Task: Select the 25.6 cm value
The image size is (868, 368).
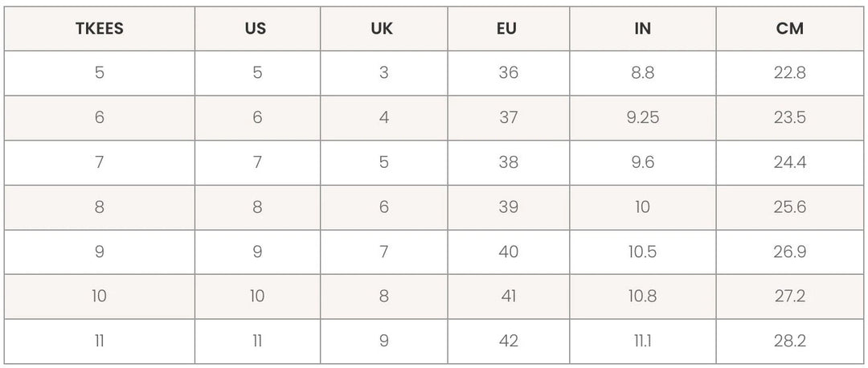Action: tap(790, 207)
